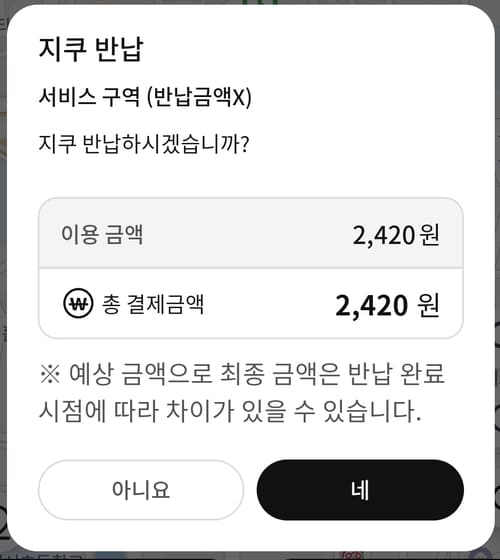Screen dimensions: 500x560
Task: Tap the 지쿠 반납하시겠습니까? question text
Action: point(144,144)
